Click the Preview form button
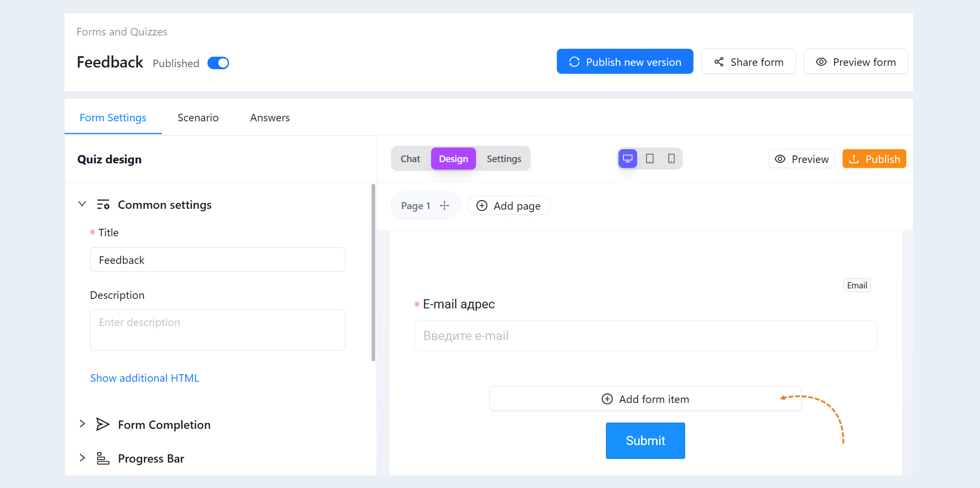The width and height of the screenshot is (980, 488). click(856, 62)
